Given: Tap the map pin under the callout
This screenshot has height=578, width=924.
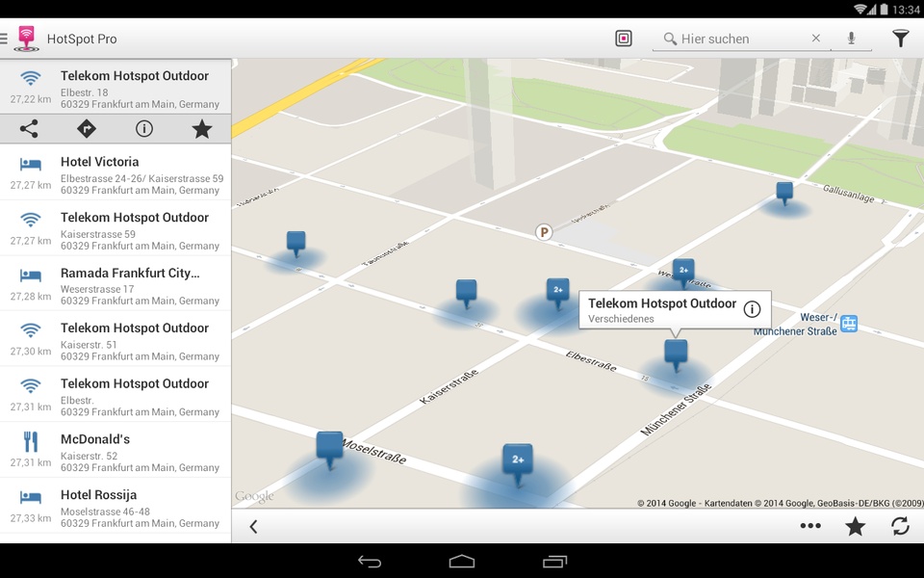Looking at the screenshot, I should [x=676, y=355].
